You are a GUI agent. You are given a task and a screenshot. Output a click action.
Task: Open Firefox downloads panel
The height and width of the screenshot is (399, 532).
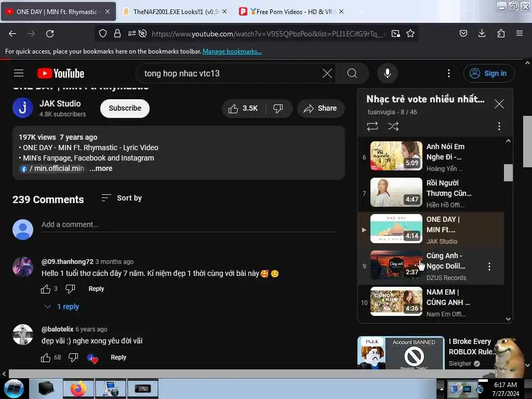coord(482,34)
